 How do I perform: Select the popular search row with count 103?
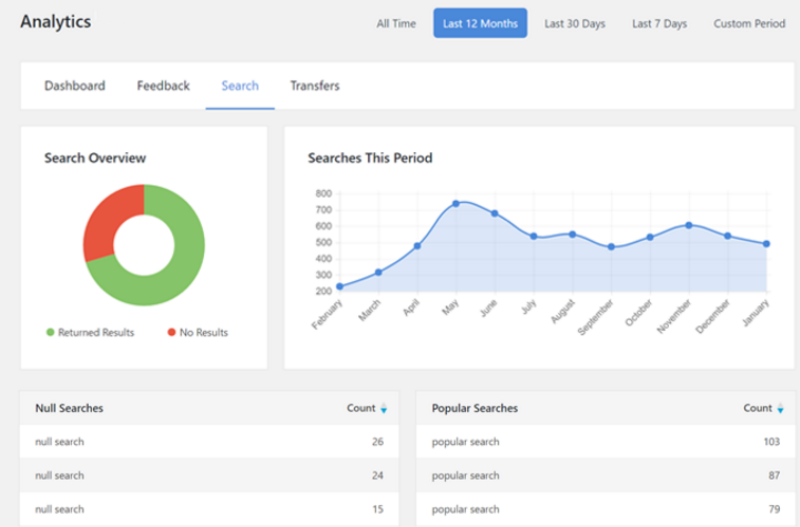(x=607, y=442)
